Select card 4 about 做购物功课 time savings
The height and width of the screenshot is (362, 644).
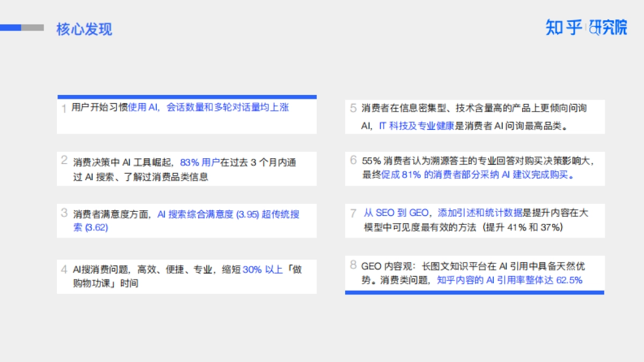click(187, 275)
